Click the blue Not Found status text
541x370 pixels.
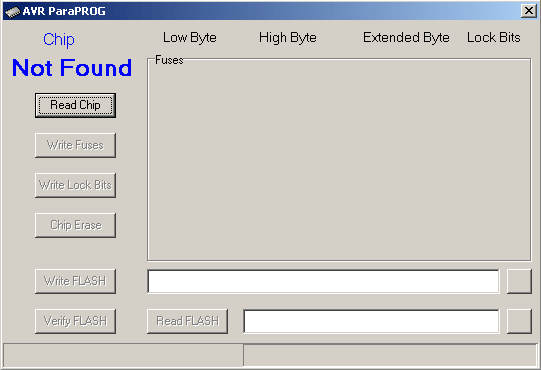(x=72, y=68)
